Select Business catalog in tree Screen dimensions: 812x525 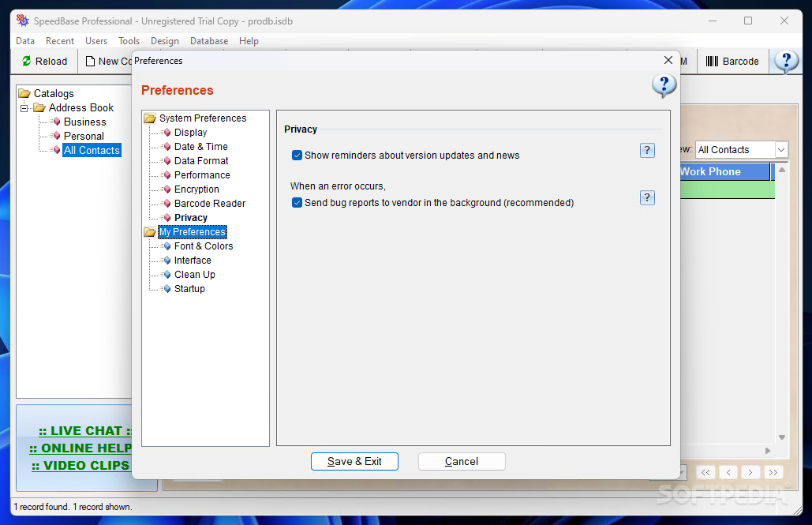[85, 122]
